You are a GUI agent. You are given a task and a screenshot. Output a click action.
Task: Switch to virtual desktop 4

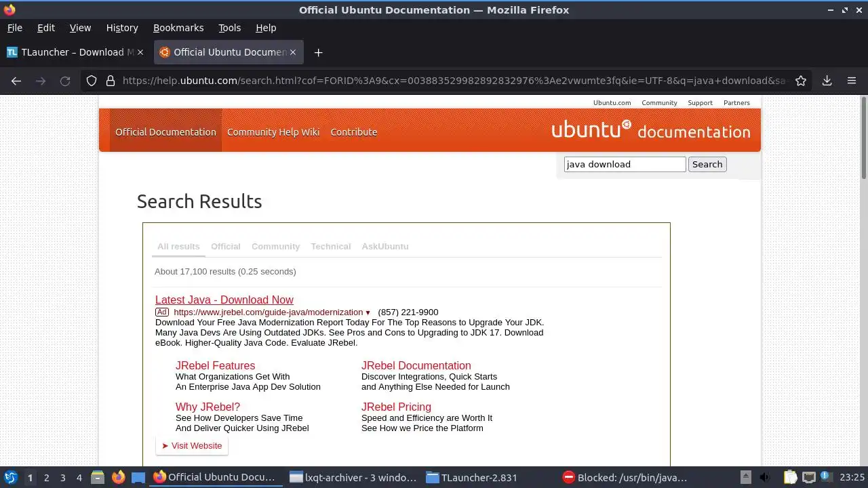click(x=79, y=478)
